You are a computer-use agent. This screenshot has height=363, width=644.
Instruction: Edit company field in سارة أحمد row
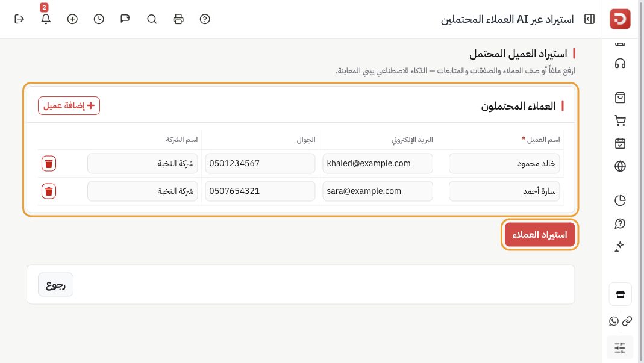(x=143, y=191)
